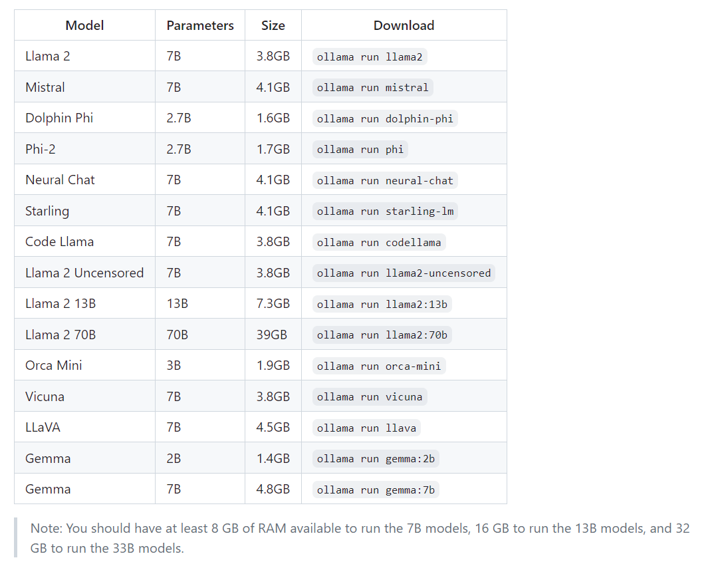The image size is (728, 574).
Task: Click the Llama 2 Uncensored model name
Action: pyautogui.click(x=84, y=273)
